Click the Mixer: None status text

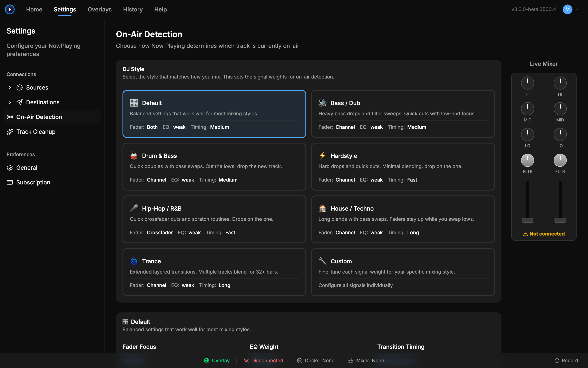coord(370,361)
